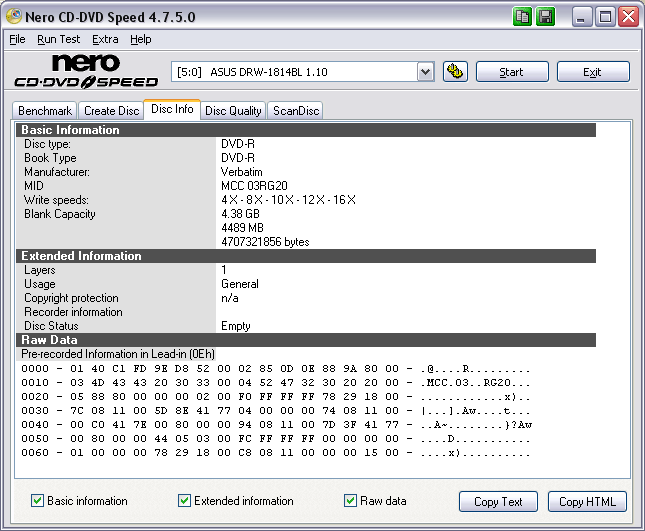Switch to the Create Disc tab
The image size is (645, 531).
coord(111,111)
